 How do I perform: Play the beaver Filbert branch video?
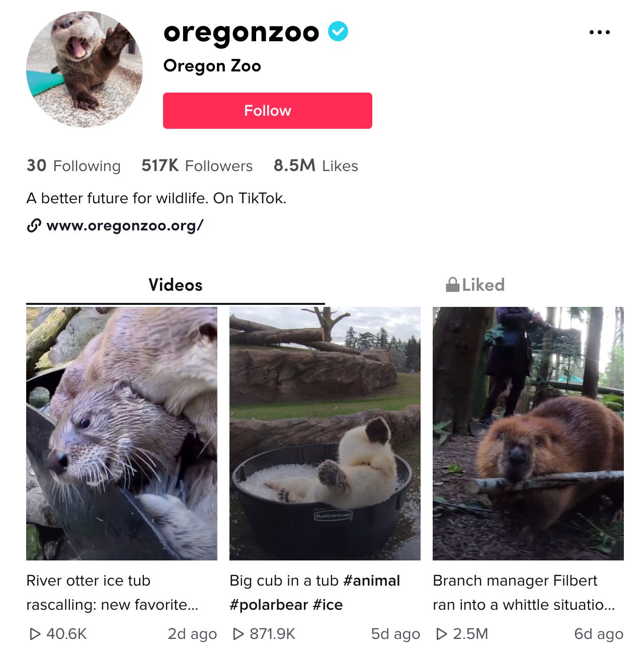[x=528, y=434]
